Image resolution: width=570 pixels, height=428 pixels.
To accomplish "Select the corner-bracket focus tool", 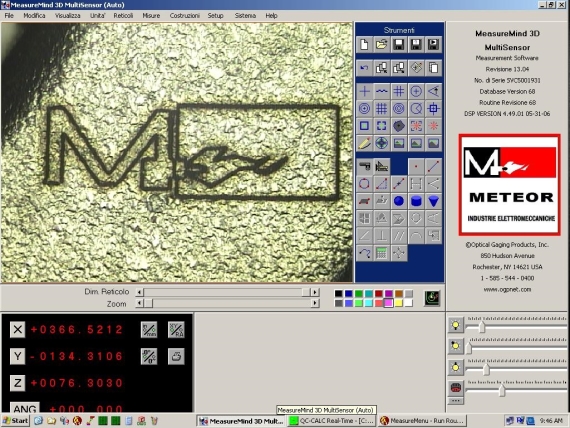I will pyautogui.click(x=381, y=126).
